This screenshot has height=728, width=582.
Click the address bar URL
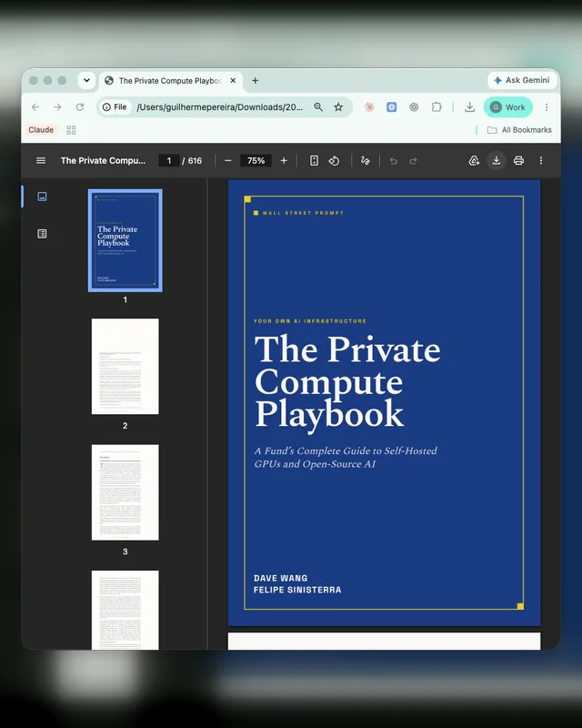coord(219,107)
